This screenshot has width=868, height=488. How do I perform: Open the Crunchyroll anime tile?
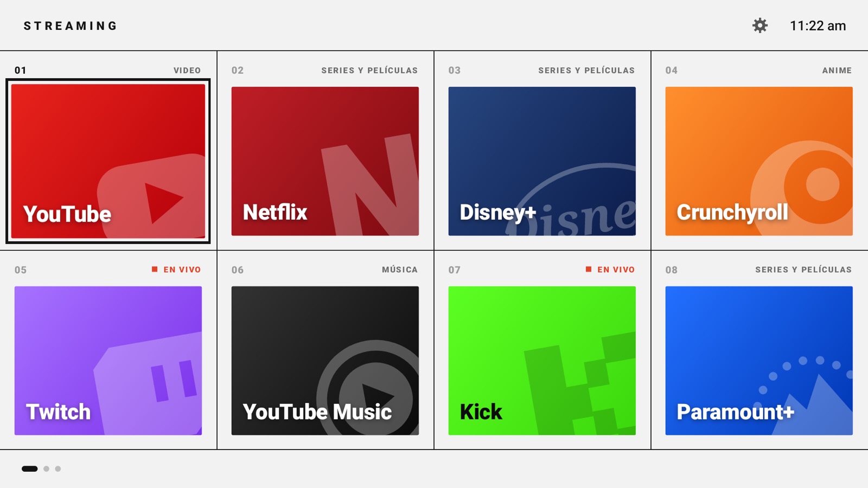pos(759,161)
